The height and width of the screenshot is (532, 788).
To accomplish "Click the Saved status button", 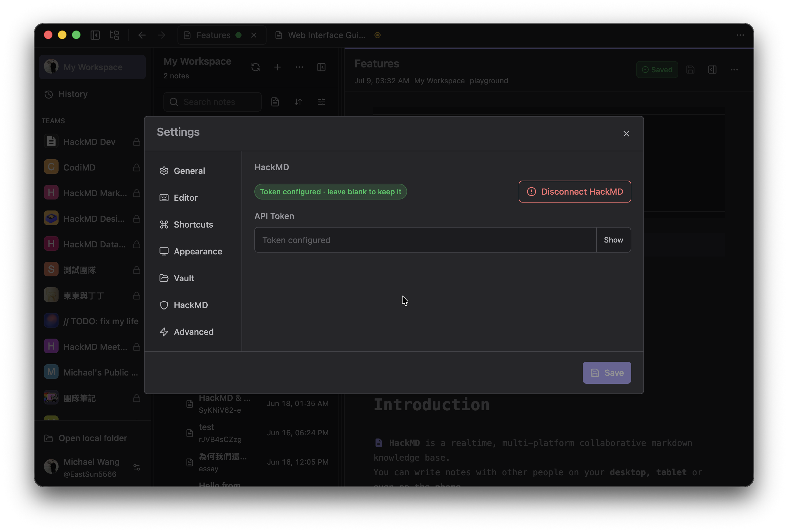I will click(657, 70).
